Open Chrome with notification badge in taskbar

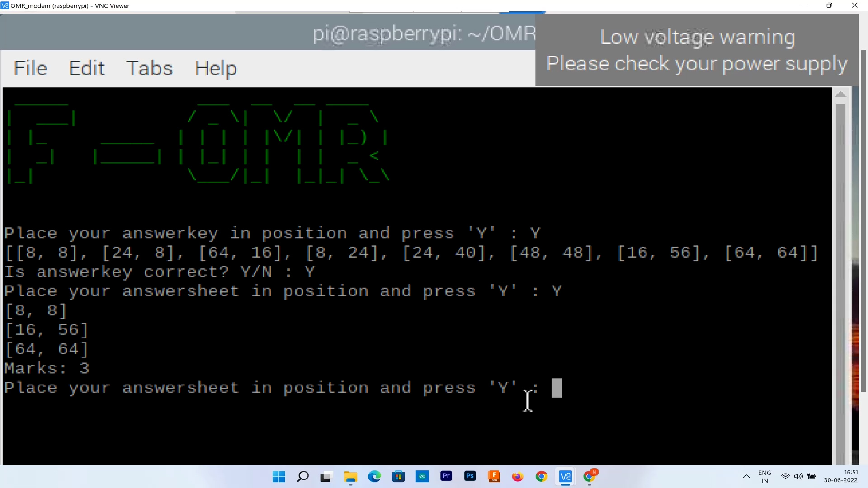(x=590, y=476)
